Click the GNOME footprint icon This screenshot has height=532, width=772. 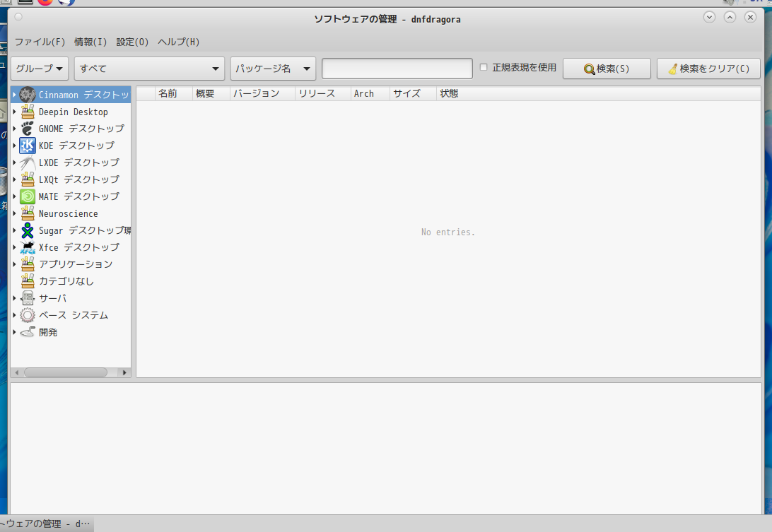click(x=28, y=129)
